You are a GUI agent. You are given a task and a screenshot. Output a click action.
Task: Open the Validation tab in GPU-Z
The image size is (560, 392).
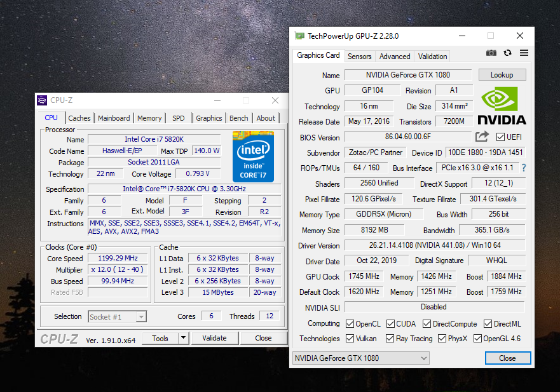tap(432, 57)
